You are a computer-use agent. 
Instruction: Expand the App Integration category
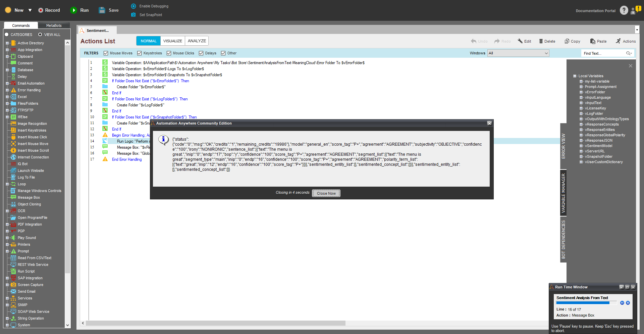[7, 50]
